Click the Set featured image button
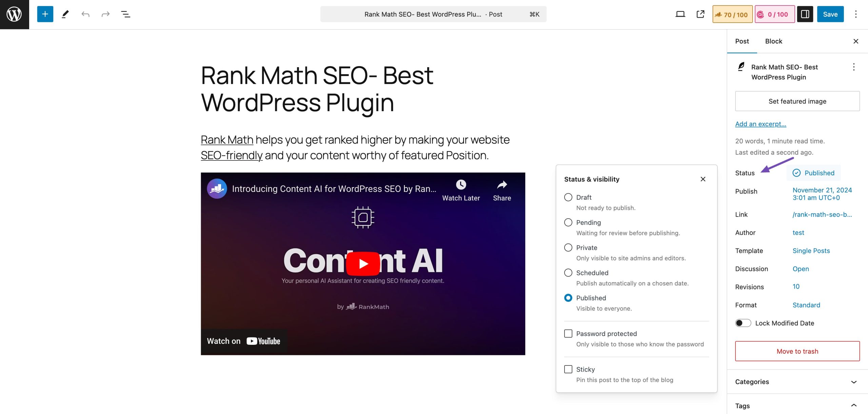This screenshot has width=868, height=414. (797, 101)
